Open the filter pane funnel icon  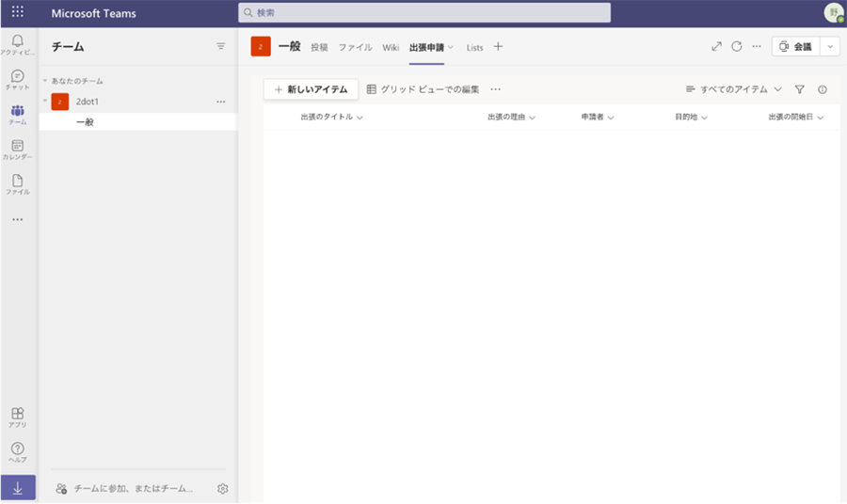800,89
